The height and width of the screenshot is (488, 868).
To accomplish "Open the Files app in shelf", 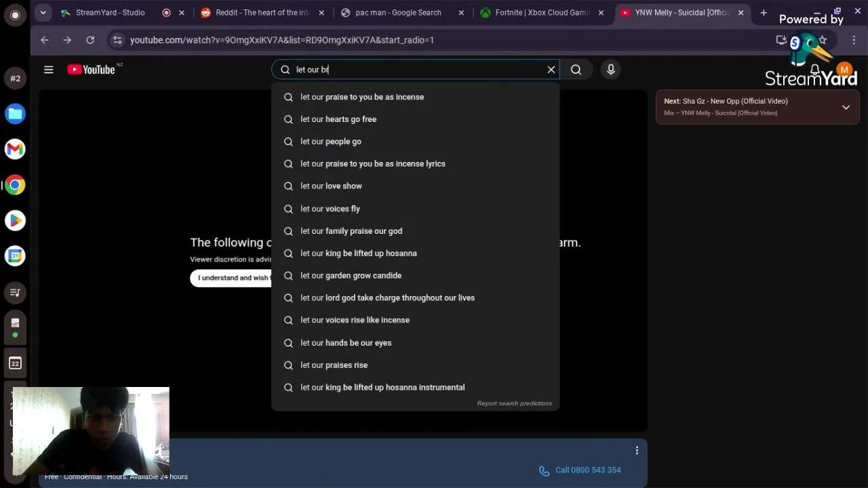I will [15, 113].
